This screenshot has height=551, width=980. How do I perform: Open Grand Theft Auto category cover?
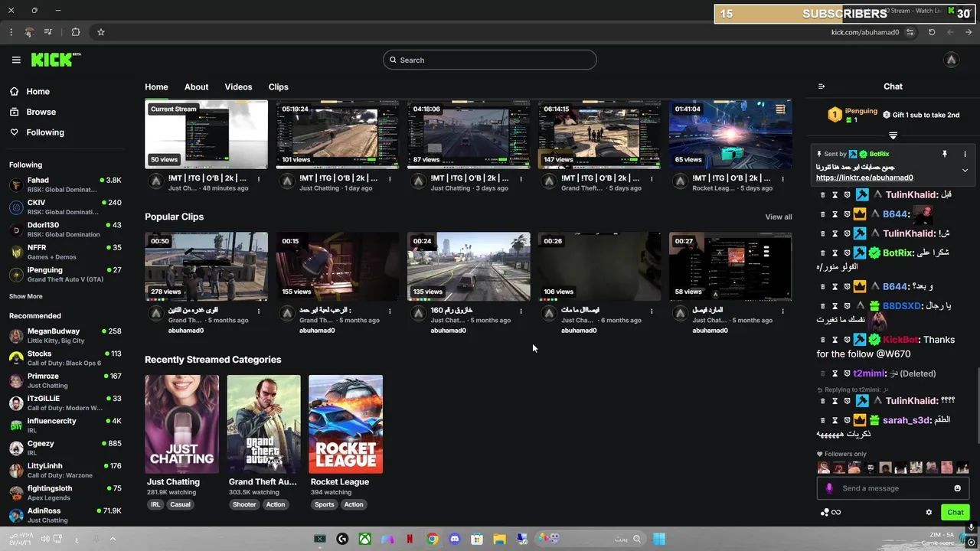(x=263, y=424)
